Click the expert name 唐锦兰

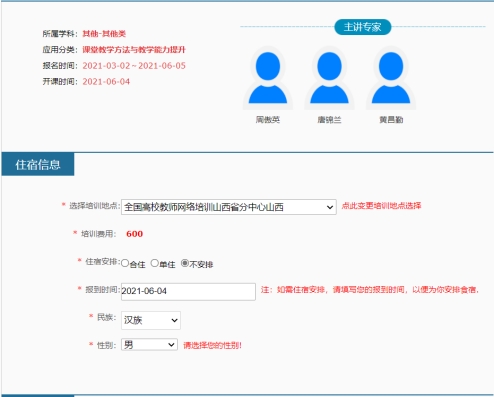pyautogui.click(x=329, y=120)
